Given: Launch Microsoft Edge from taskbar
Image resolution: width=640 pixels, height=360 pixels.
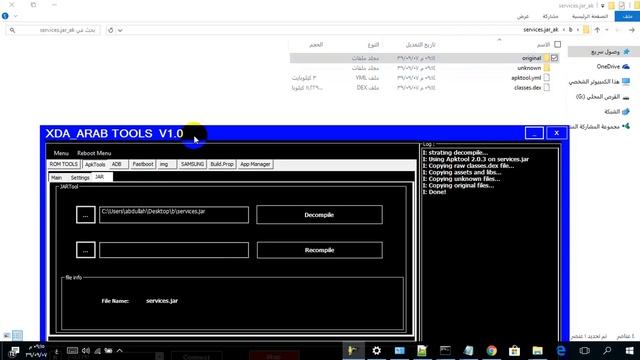Looking at the screenshot, I should [x=561, y=351].
